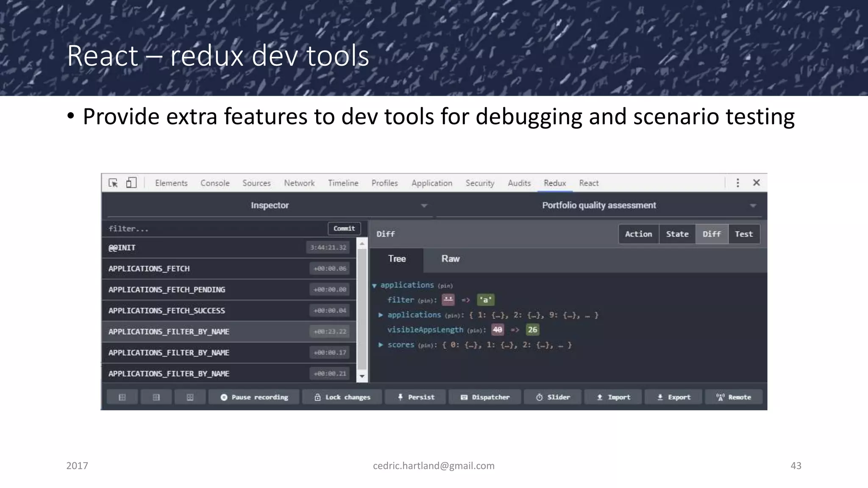868x488 pixels.
Task: Select APPLICATIONS_FILTER_BY_NAME action at +00:23.22
Action: [229, 331]
